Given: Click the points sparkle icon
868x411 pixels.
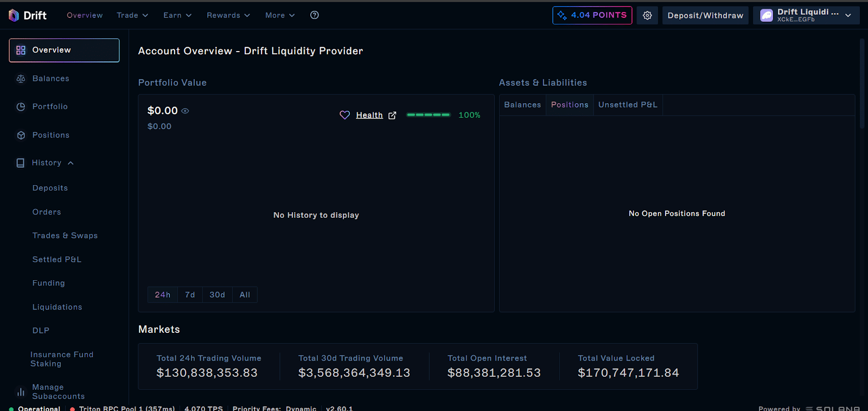Looking at the screenshot, I should point(562,15).
